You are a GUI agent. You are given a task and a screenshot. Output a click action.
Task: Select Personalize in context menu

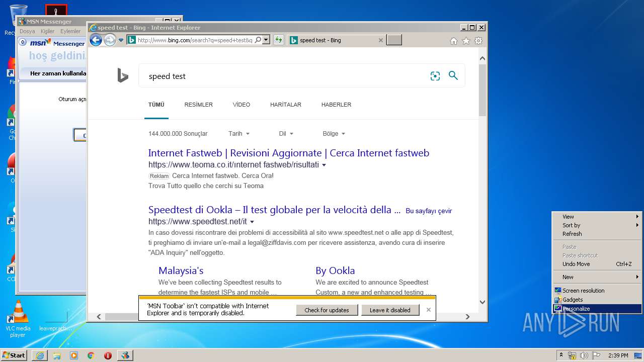point(597,309)
